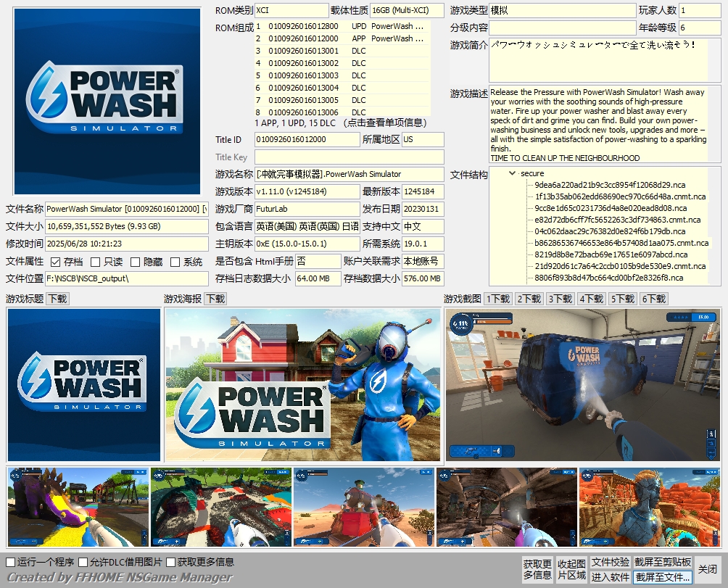
Task: Collapse the secure folder tree node
Action: 512,173
